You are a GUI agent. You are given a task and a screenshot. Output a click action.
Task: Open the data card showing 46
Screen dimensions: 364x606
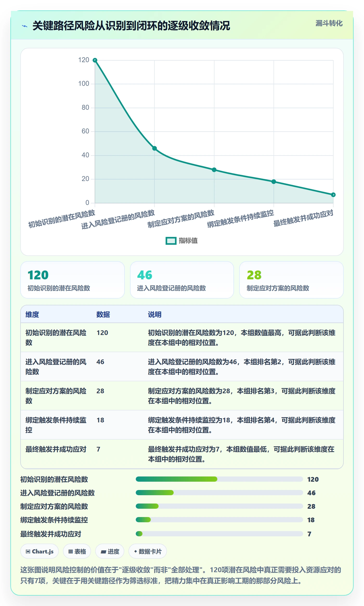click(182, 280)
